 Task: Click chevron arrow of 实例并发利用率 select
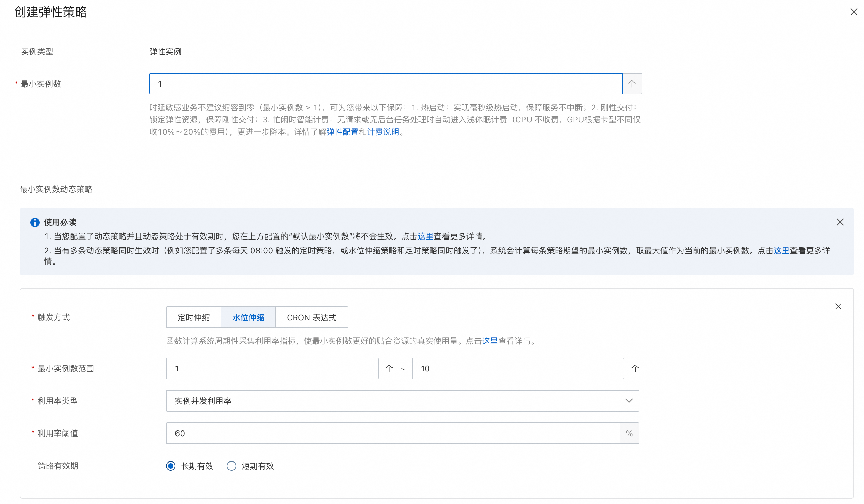point(629,401)
